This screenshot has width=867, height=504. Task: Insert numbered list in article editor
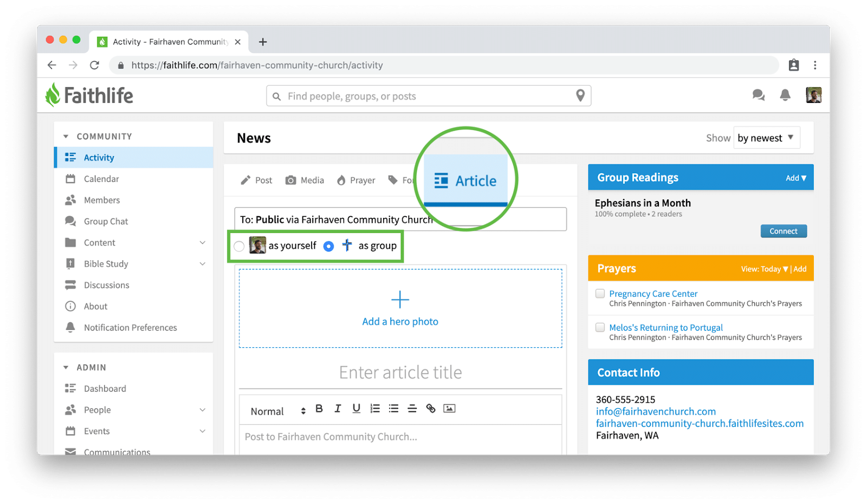click(375, 409)
